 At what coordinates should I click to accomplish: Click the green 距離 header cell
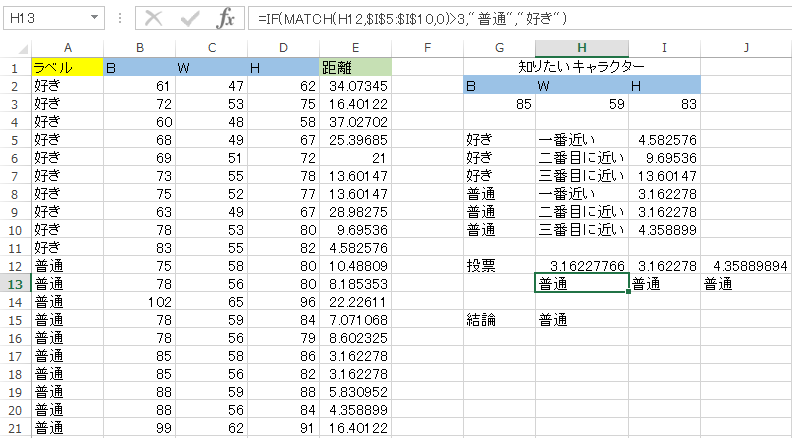click(x=356, y=67)
